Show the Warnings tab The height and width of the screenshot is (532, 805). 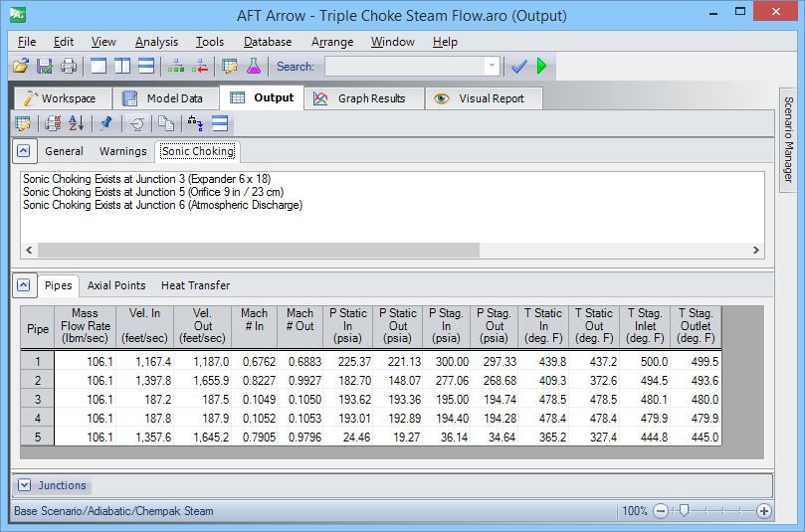[122, 151]
